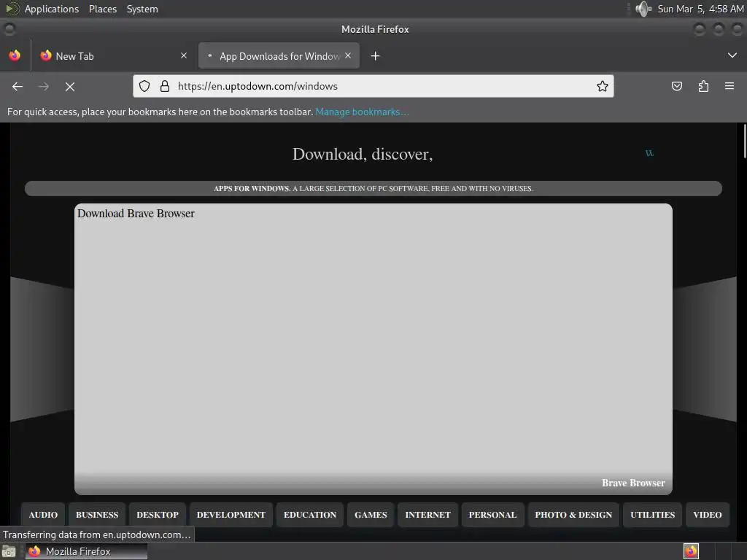Open the PHOTO & DESIGN category
Screen dimensions: 747x560
(573, 515)
